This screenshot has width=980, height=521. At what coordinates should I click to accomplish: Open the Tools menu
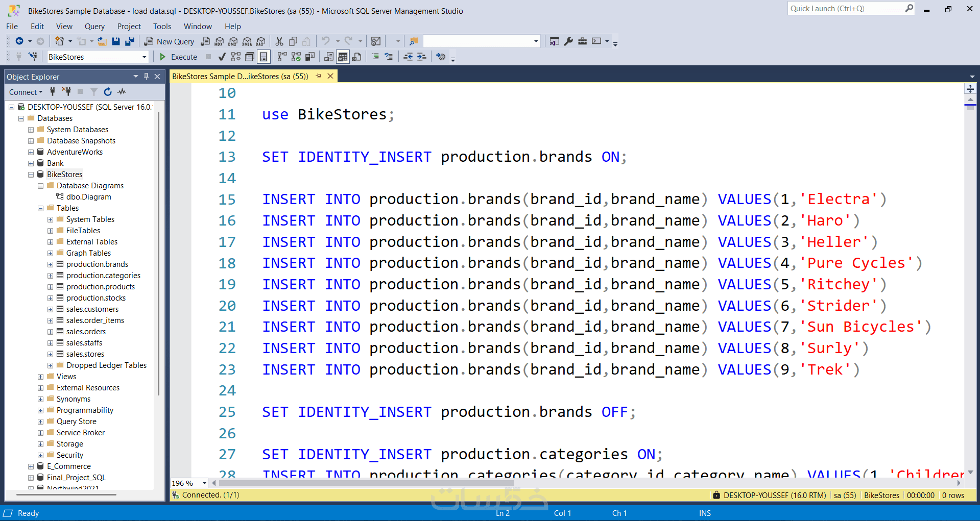162,27
